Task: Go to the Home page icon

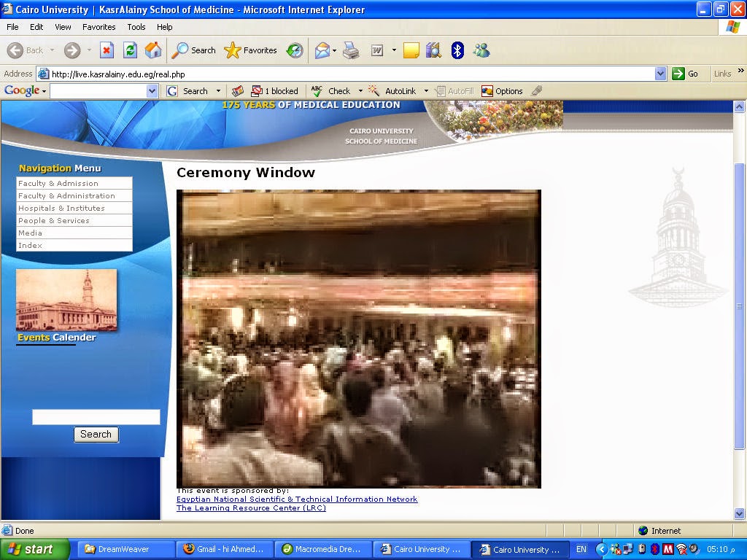Action: 153,50
